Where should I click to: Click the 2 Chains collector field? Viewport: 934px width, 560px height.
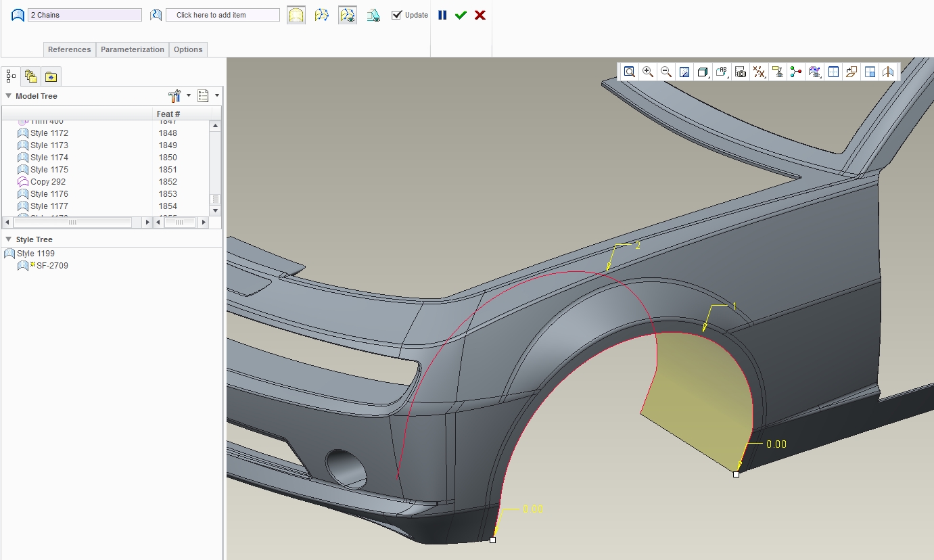tap(85, 15)
